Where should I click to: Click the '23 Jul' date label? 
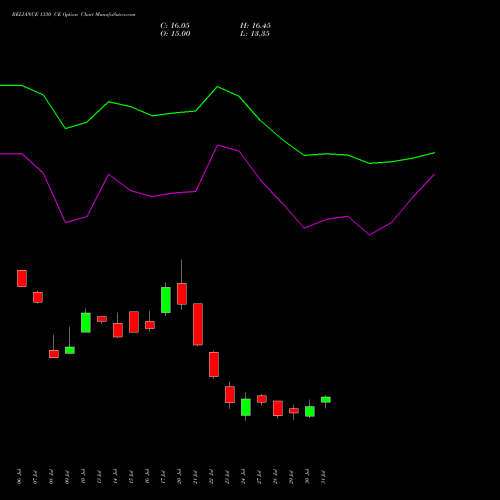(227, 476)
